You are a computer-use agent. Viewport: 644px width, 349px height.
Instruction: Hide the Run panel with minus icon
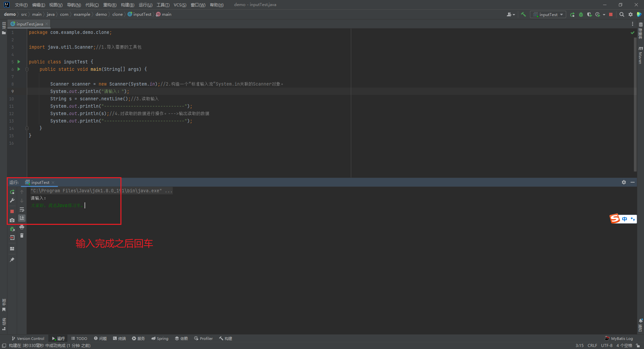633,182
